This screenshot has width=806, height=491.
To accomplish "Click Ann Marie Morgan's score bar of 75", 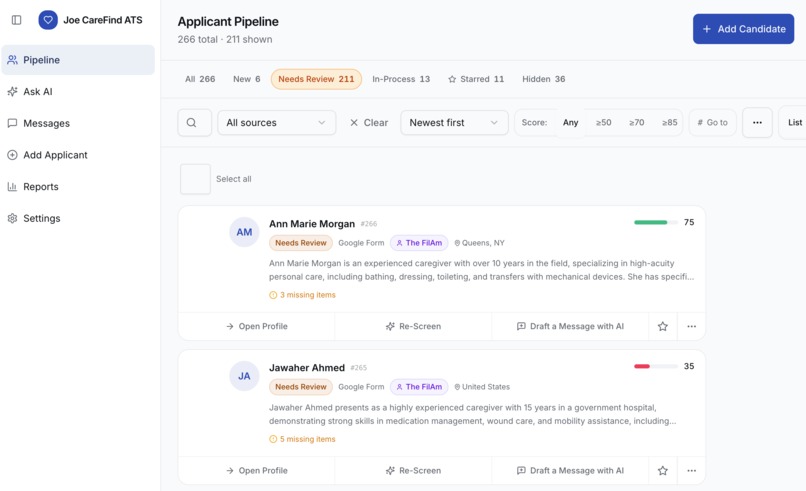I will (x=655, y=223).
